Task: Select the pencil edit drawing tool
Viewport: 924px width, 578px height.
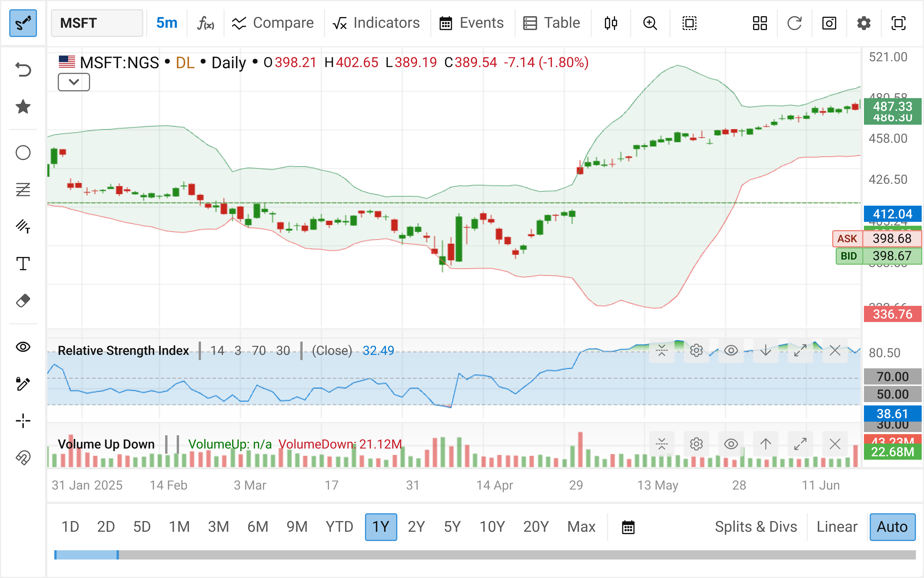Action: click(x=23, y=384)
